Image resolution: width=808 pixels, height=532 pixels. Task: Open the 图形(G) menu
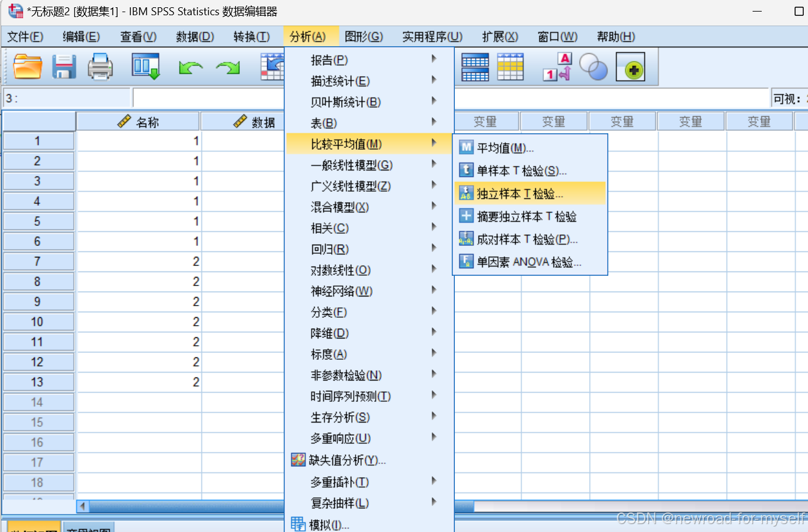pos(364,37)
